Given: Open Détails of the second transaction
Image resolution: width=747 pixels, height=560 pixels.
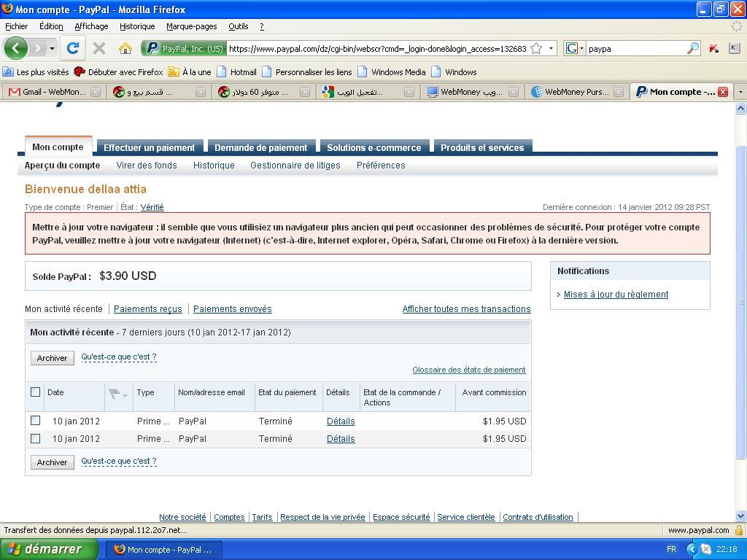Looking at the screenshot, I should [341, 439].
